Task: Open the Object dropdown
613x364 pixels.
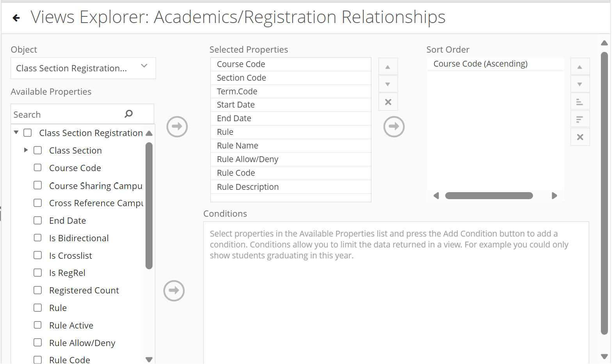Action: tap(83, 68)
